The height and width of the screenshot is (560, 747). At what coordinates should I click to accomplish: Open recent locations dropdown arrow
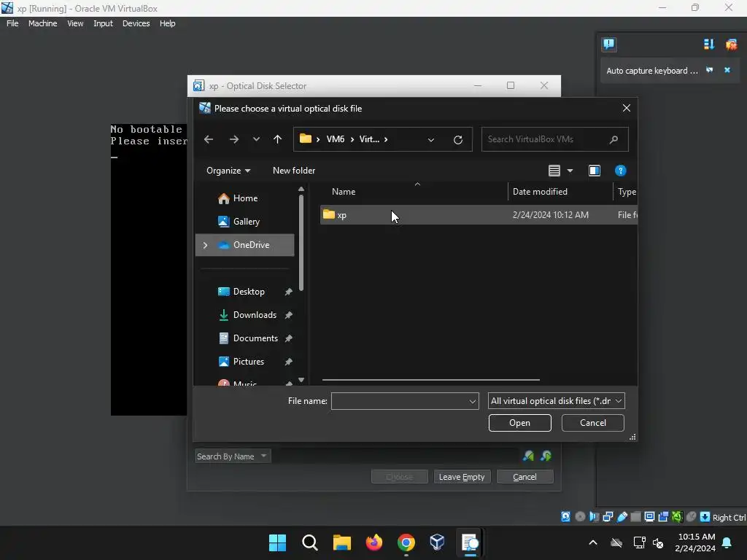click(x=256, y=139)
